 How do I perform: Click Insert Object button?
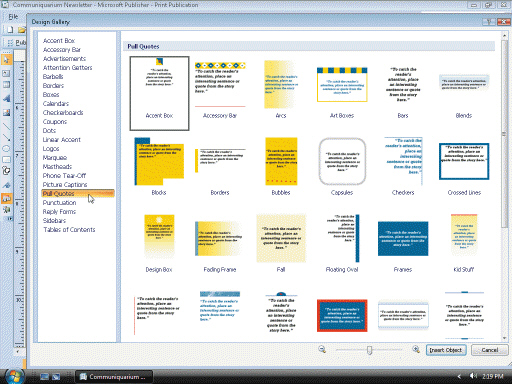tap(446, 350)
